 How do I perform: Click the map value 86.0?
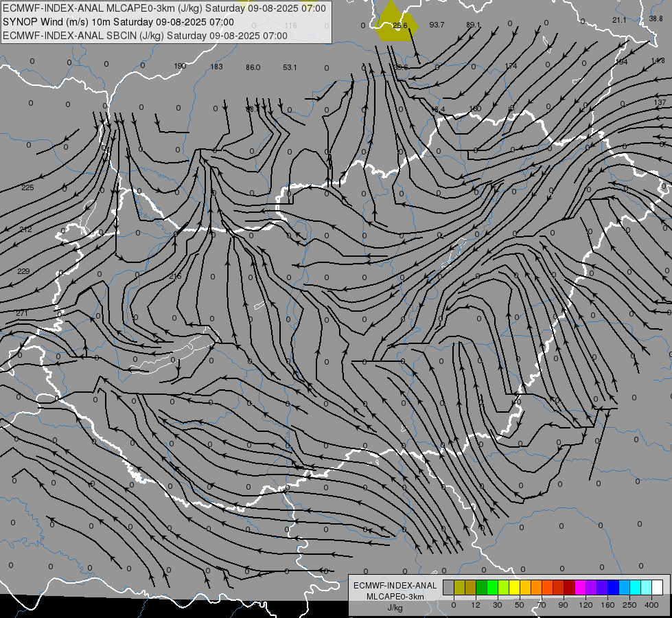[x=253, y=67]
